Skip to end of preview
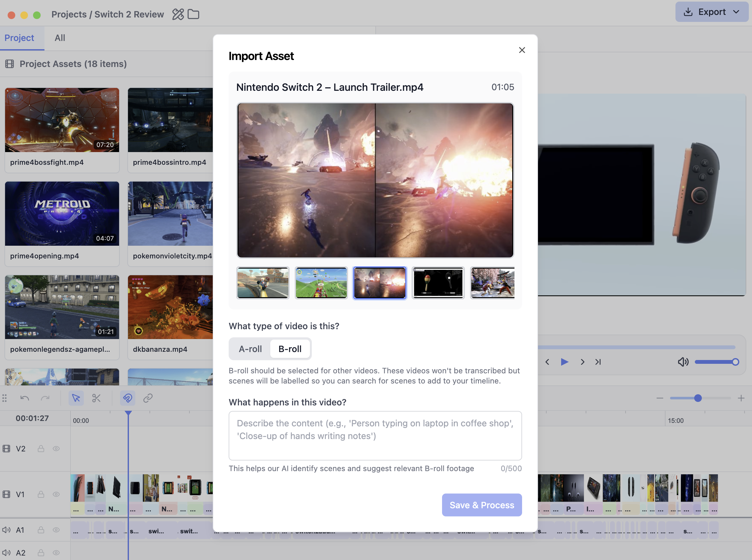752x560 pixels. tap(598, 362)
